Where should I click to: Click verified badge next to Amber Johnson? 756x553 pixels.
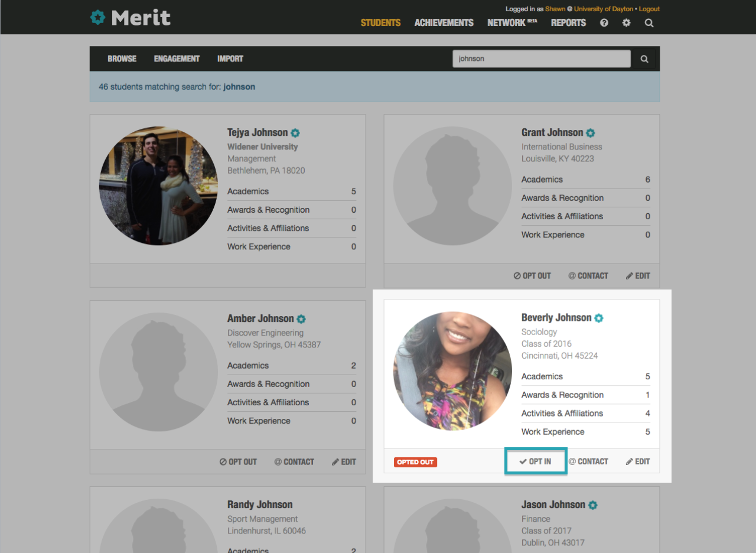tap(301, 319)
